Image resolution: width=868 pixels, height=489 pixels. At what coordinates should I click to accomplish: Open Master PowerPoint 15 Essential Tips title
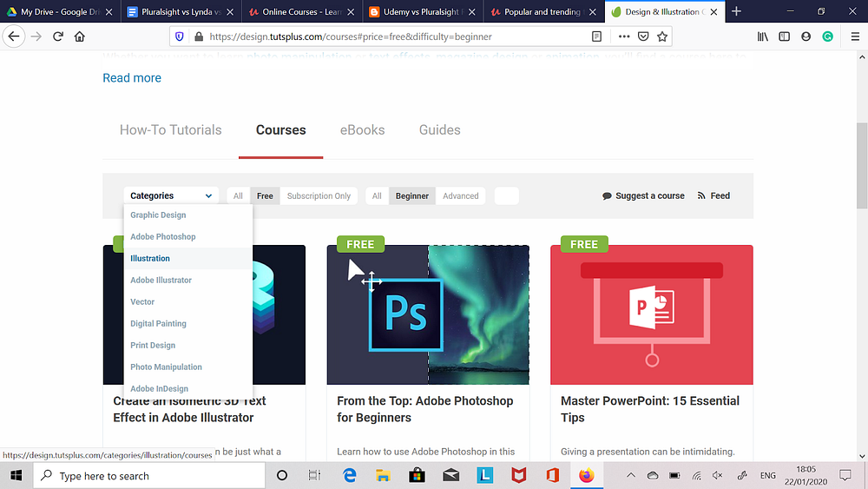(650, 409)
